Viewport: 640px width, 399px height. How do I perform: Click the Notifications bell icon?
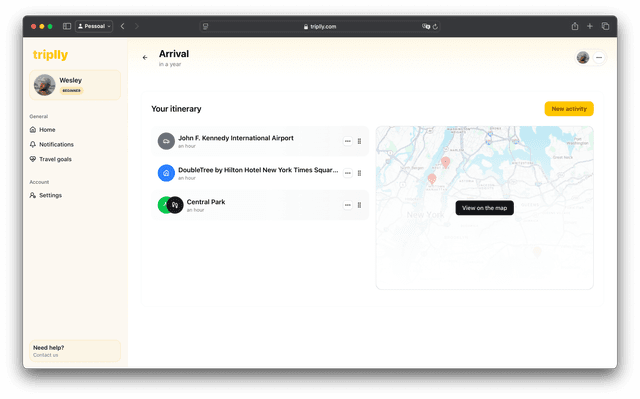[33, 144]
